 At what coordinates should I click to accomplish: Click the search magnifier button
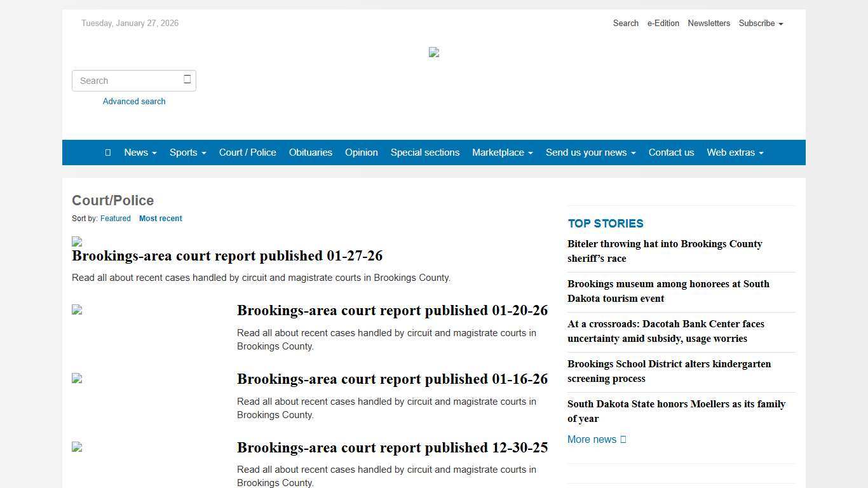pyautogui.click(x=187, y=79)
